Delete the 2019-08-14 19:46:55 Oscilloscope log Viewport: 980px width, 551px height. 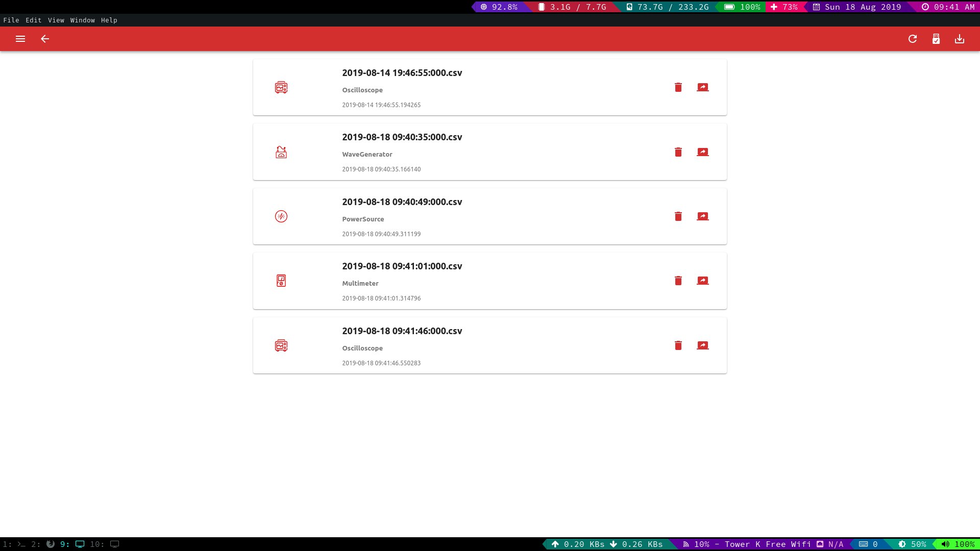coord(678,87)
